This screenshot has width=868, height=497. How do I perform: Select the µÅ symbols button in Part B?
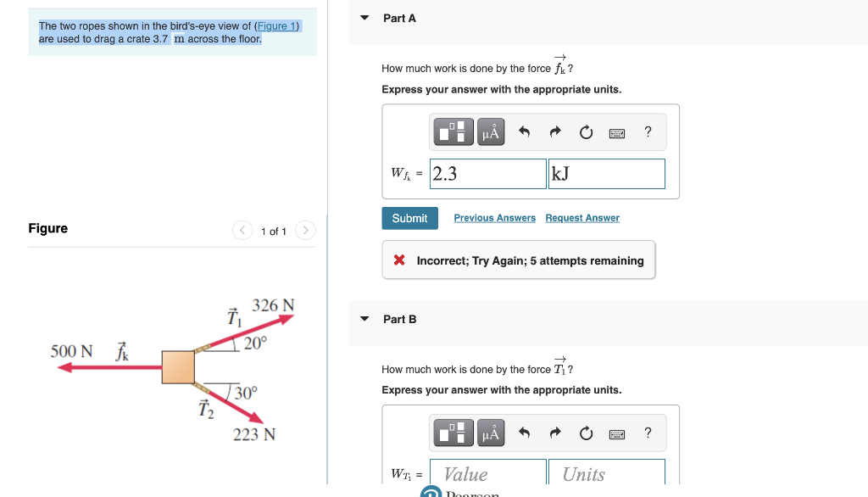(491, 433)
